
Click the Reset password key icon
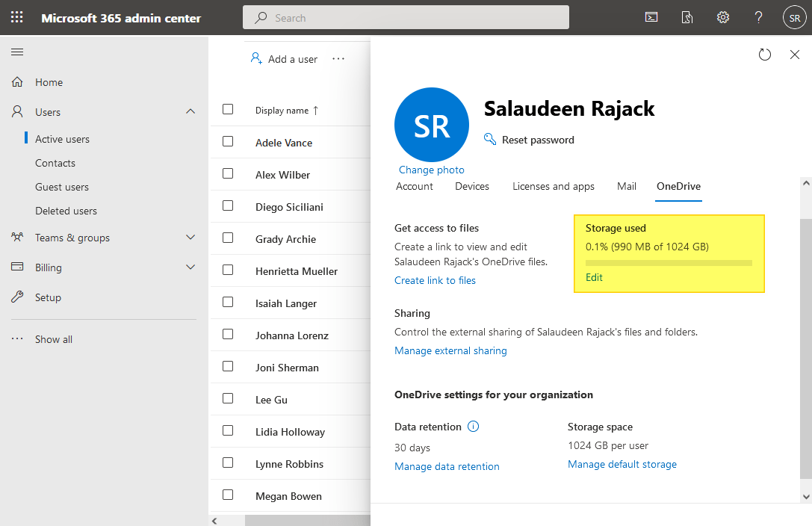489,139
